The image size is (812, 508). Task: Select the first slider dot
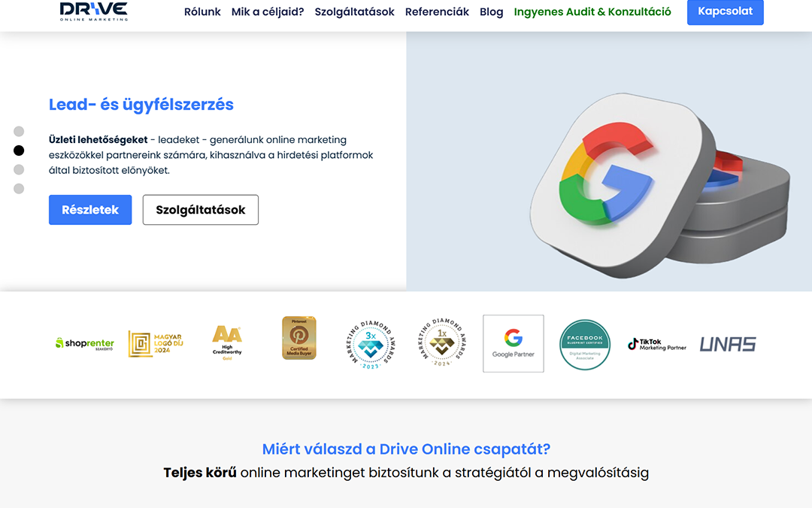click(19, 131)
